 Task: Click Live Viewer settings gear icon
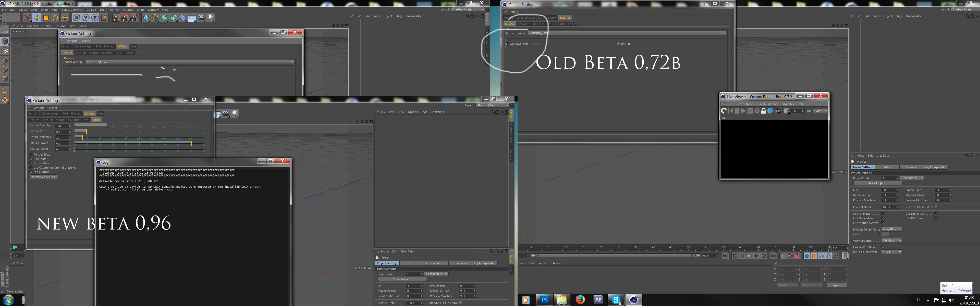[757, 111]
